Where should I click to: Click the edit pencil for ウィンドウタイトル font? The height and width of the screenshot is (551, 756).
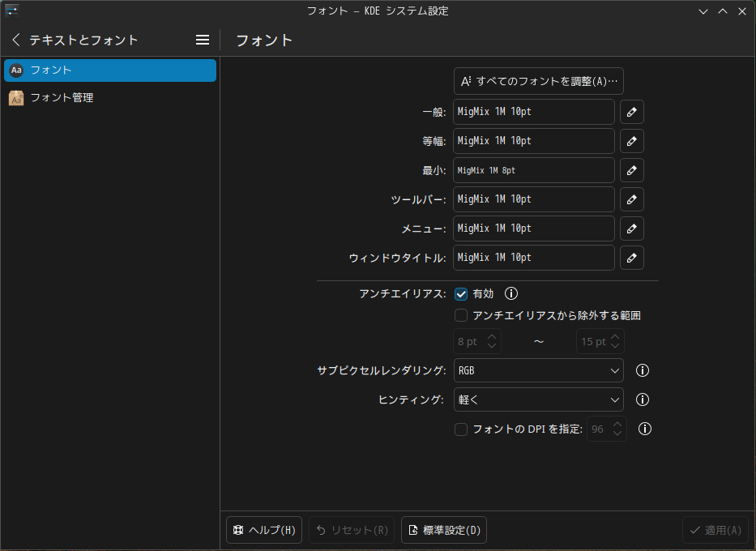[631, 258]
